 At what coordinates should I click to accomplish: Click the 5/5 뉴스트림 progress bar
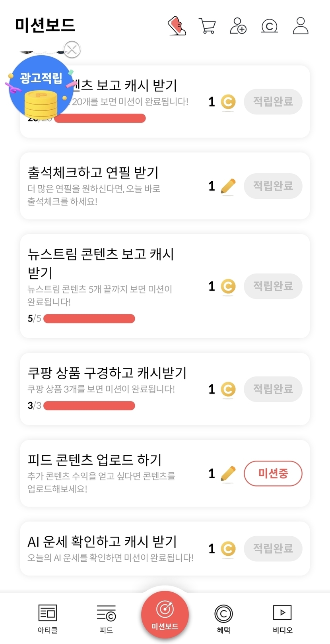(x=89, y=318)
